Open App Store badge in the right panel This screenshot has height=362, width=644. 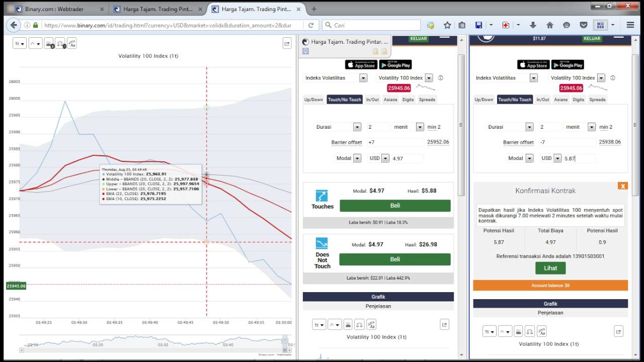533,64
